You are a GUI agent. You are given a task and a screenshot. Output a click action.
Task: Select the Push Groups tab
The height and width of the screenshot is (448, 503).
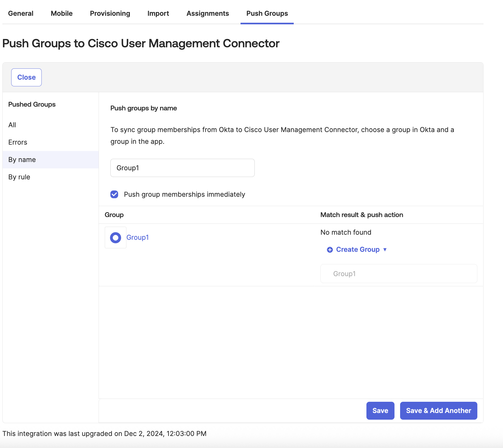pyautogui.click(x=267, y=13)
